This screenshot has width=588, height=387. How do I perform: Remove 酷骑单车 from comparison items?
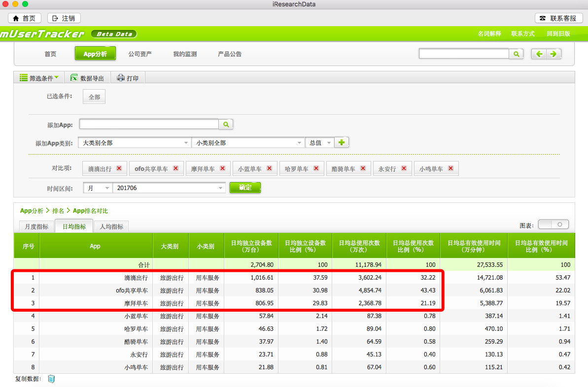363,168
